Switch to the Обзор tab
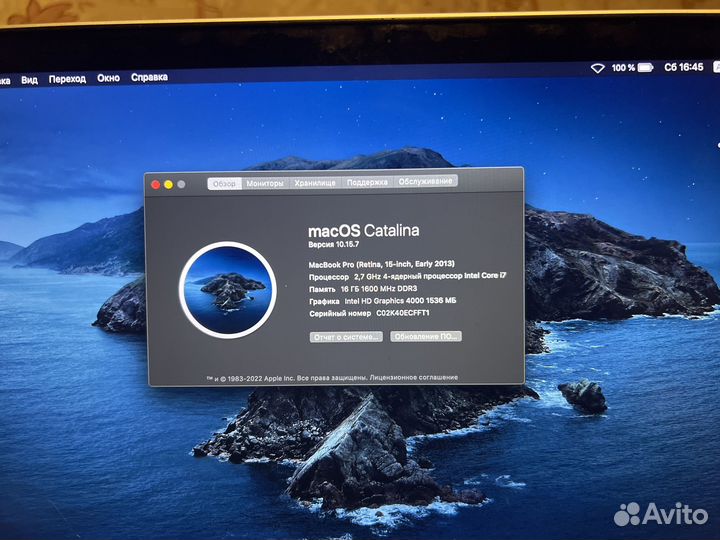The width and height of the screenshot is (720, 540). (225, 184)
